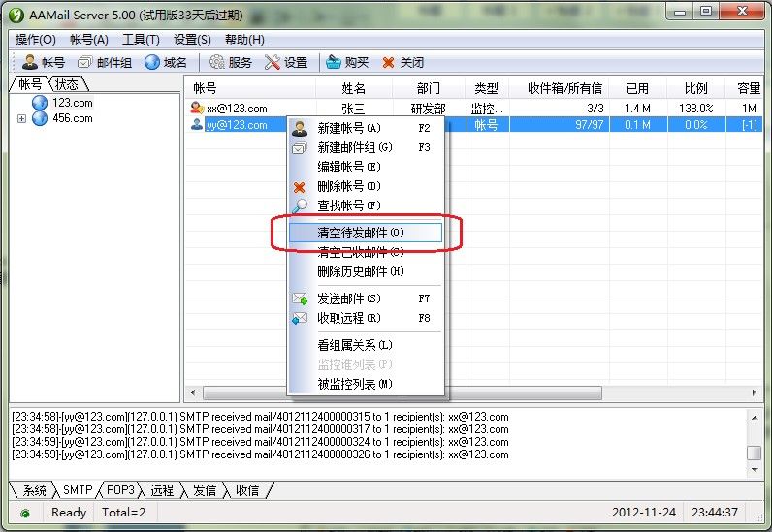Sort by the 姓名 column header
The image size is (772, 532).
(x=355, y=88)
